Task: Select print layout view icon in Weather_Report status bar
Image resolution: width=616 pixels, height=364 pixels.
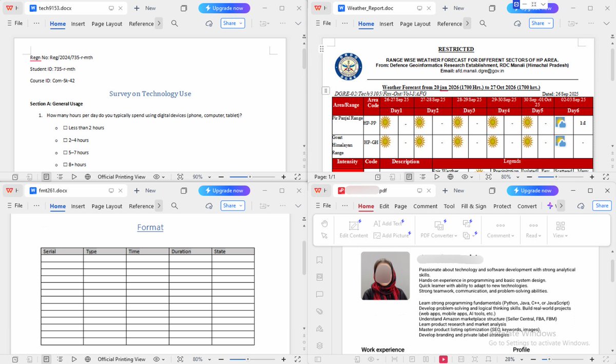Action: (409, 177)
